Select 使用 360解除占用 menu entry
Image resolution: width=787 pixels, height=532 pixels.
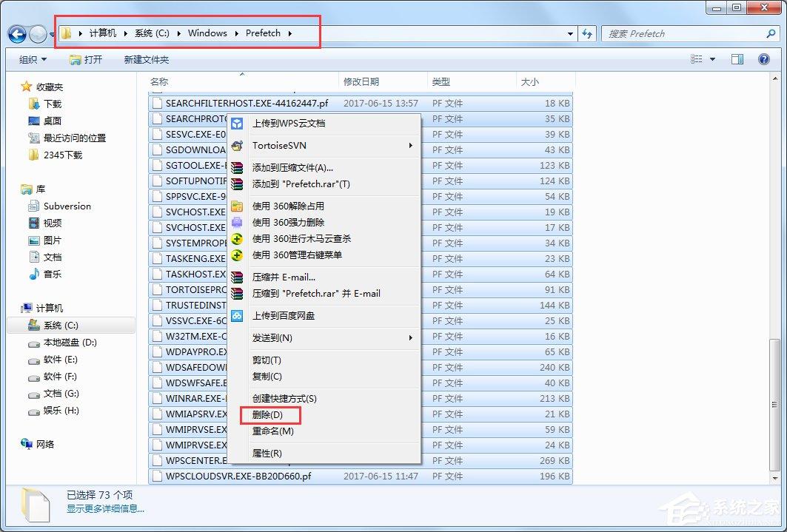325,206
